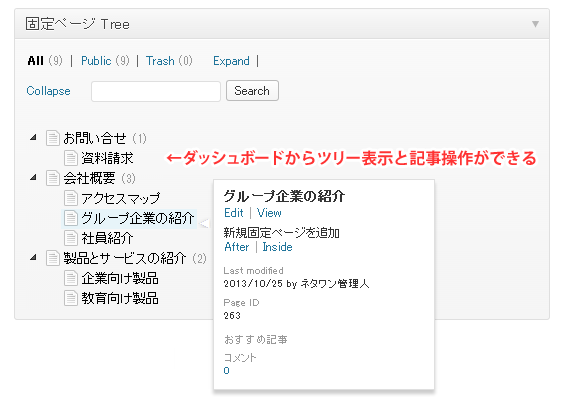
Task: Click the Search button
Action: coord(252,91)
